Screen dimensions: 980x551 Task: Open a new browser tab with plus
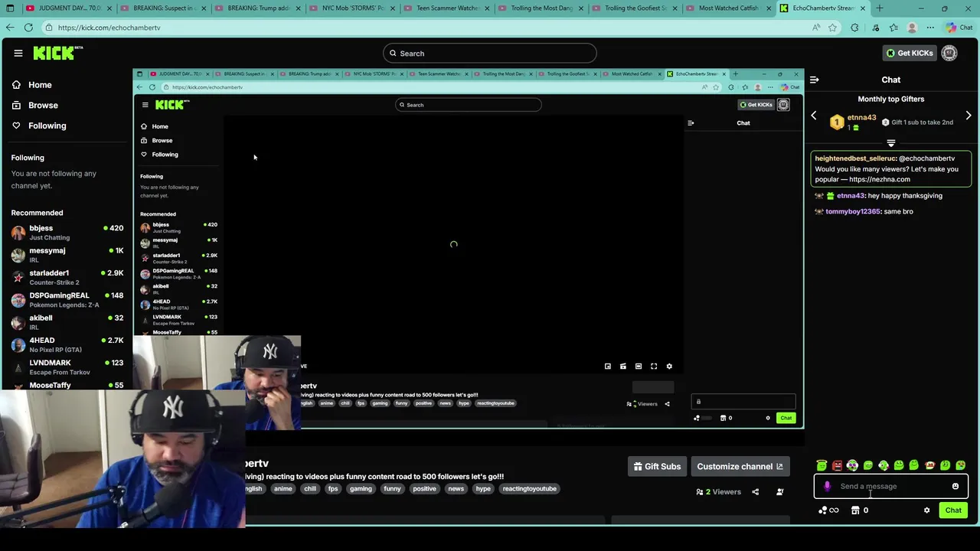point(879,8)
